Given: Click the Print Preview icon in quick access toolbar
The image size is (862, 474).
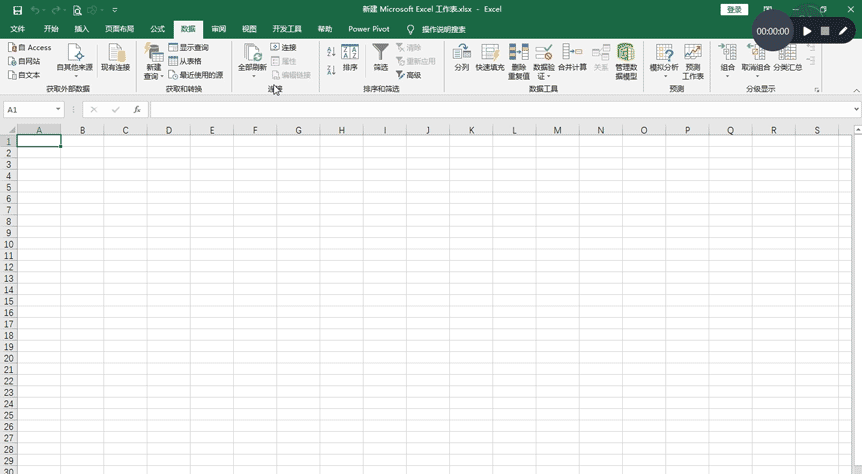Looking at the screenshot, I should coord(77,10).
